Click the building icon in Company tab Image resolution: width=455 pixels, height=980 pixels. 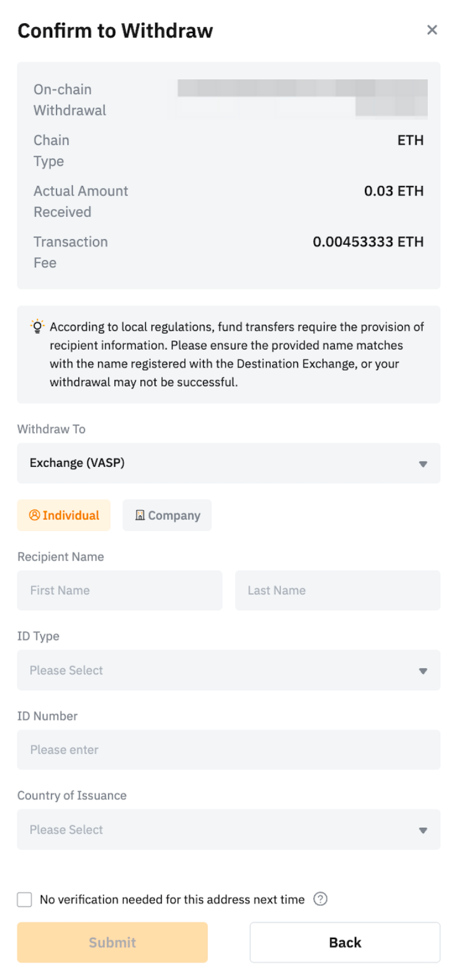point(140,515)
